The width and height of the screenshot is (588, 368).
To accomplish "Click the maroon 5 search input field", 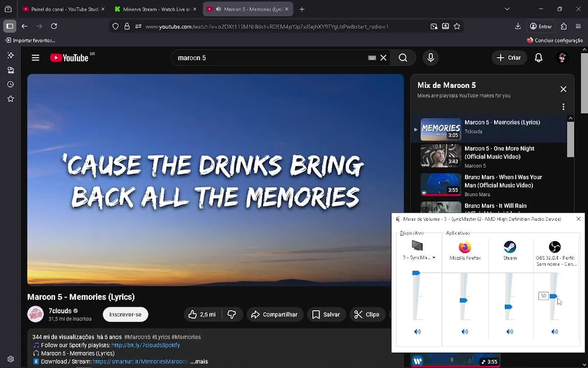I will (270, 58).
